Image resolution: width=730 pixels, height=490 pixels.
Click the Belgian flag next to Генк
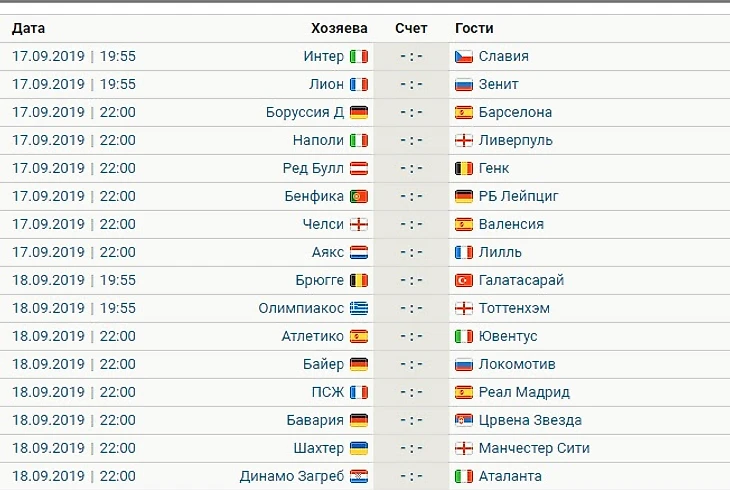463,169
